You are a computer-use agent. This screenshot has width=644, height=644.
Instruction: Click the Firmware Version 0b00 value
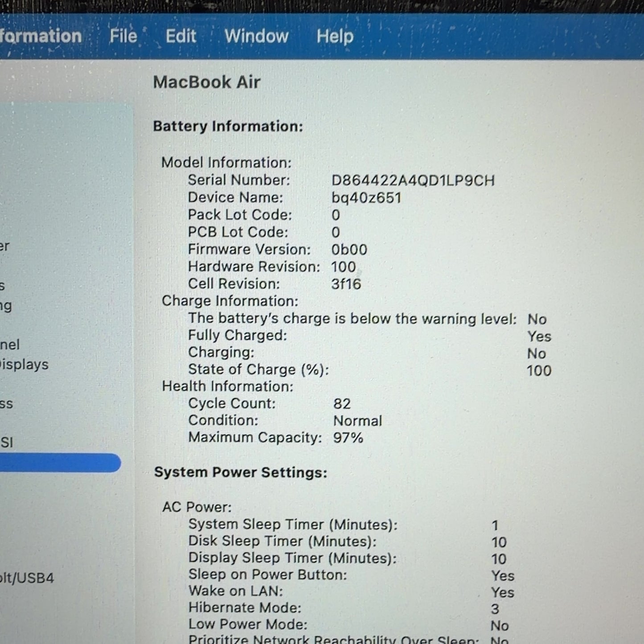pyautogui.click(x=349, y=250)
